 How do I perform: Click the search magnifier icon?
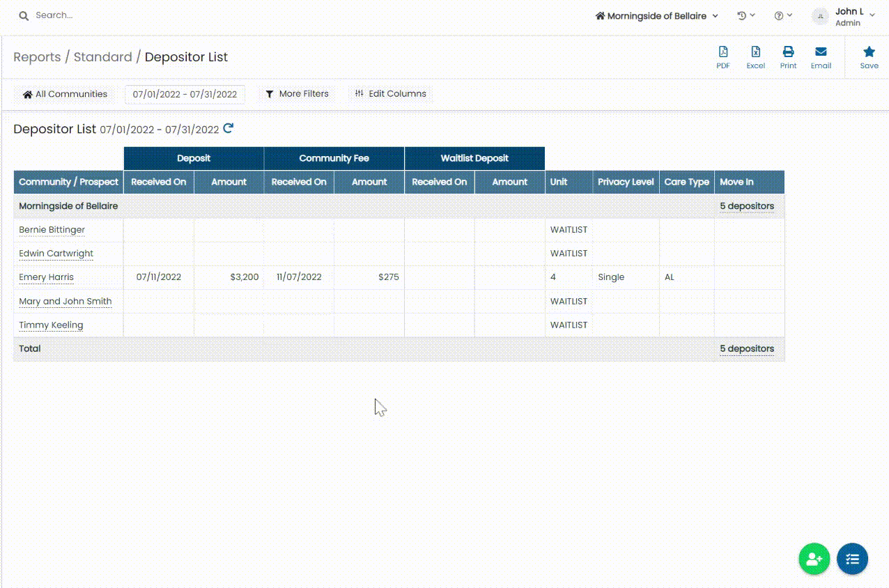(24, 15)
